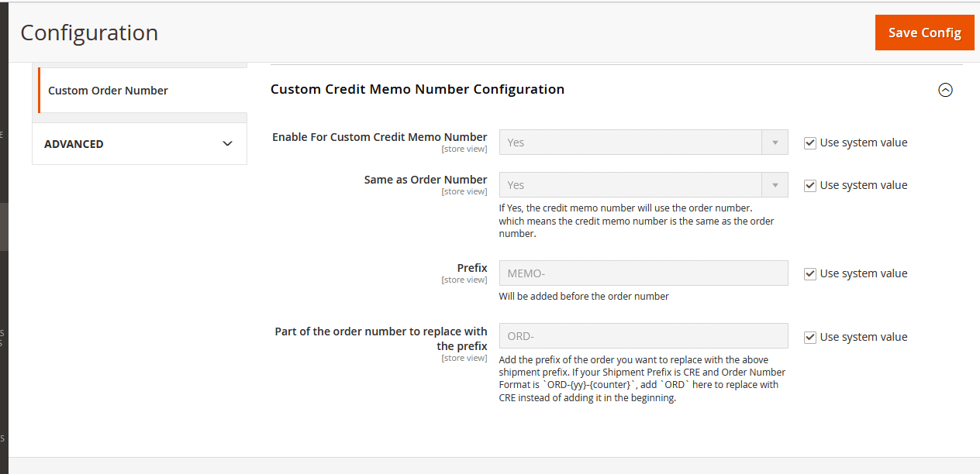This screenshot has height=474, width=980.
Task: Uncheck system value for Enable Custom Credit Memo
Action: click(810, 143)
